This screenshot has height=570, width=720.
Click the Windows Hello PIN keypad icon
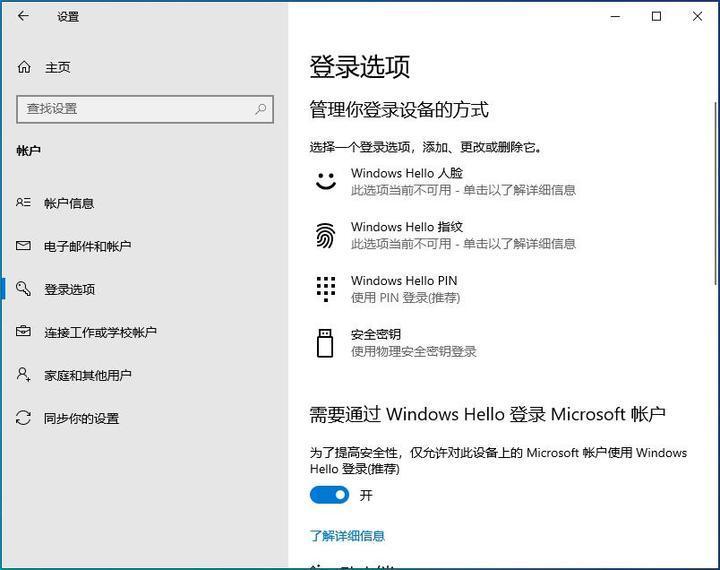[x=325, y=289]
